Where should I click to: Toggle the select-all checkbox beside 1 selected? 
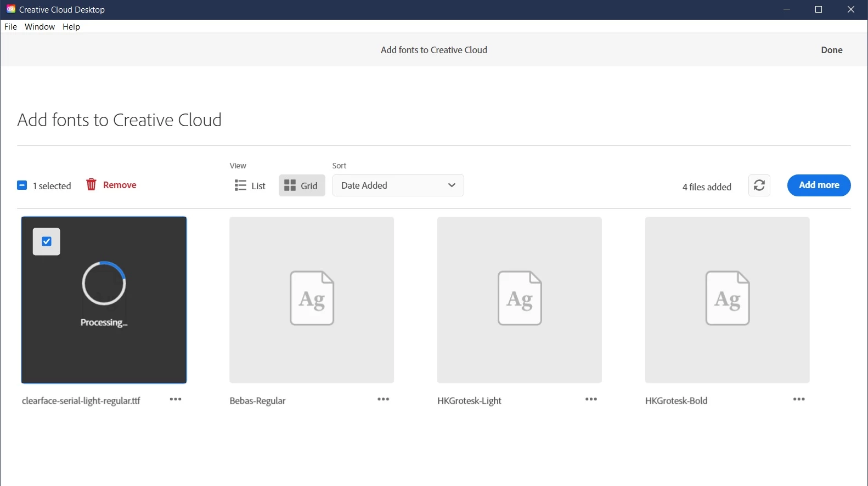(22, 185)
